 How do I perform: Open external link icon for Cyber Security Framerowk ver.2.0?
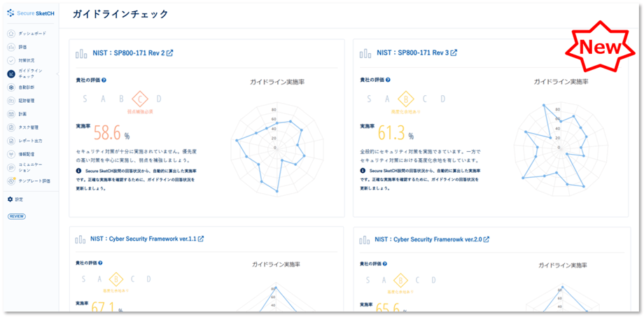click(486, 239)
